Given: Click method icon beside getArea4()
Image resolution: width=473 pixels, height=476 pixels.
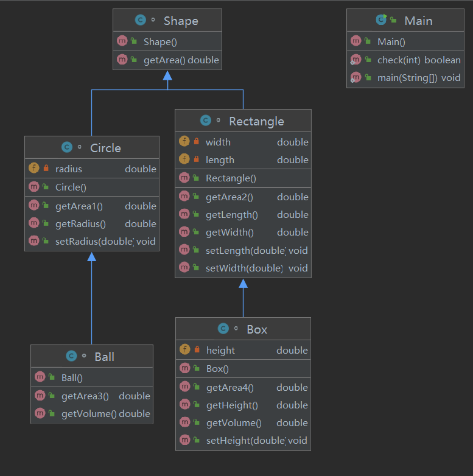Looking at the screenshot, I should click(185, 387).
